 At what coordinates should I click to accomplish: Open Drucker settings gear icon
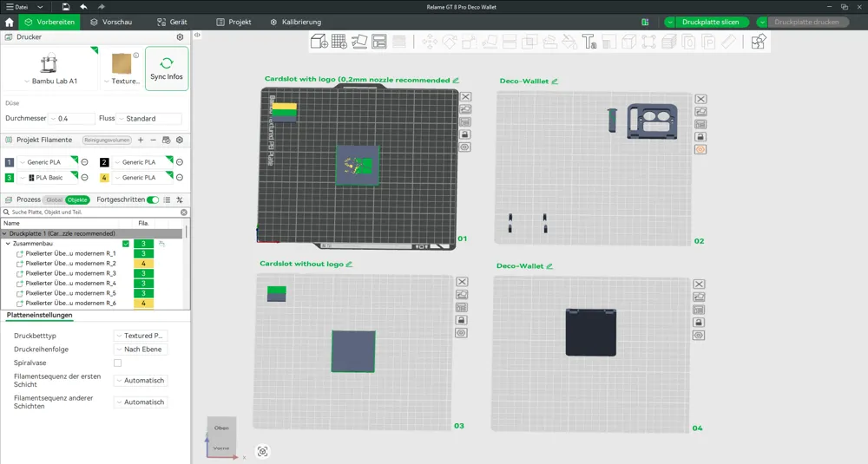pos(180,37)
